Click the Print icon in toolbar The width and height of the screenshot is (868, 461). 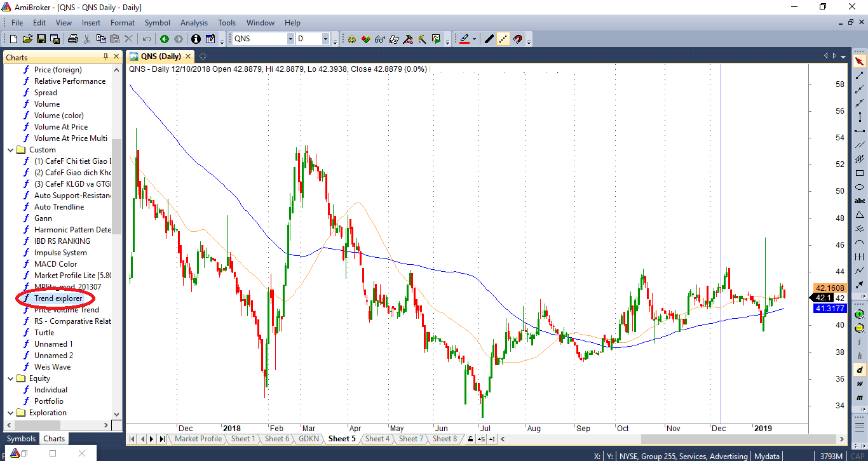[72, 39]
